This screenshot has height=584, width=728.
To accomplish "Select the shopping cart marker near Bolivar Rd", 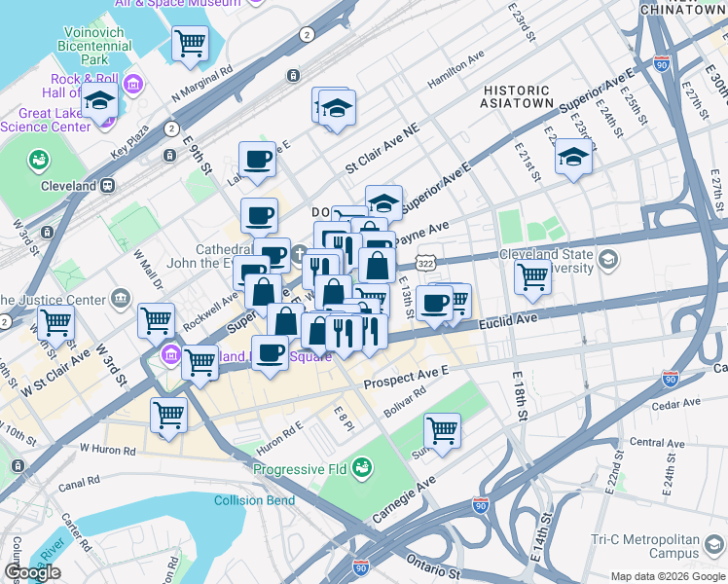I will click(x=443, y=432).
